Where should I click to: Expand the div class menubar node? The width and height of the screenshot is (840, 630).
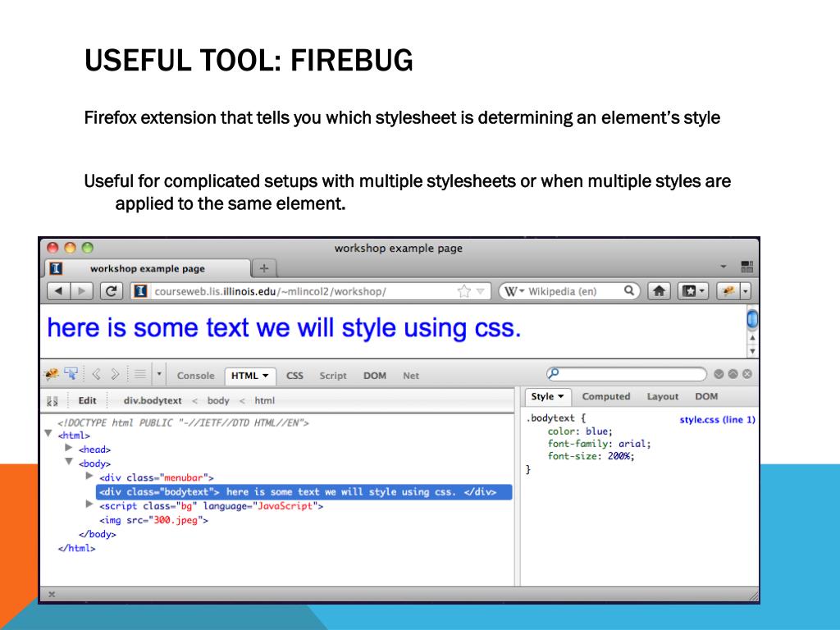pos(89,476)
